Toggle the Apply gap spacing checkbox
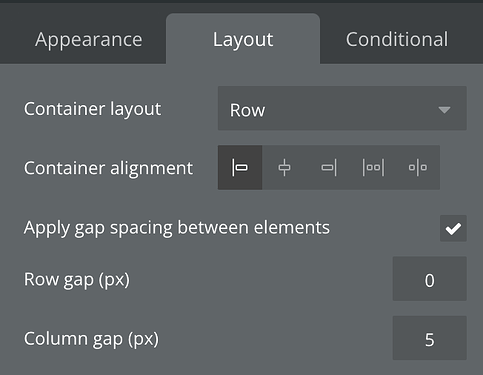Viewport: 483px width, 375px height. coord(453,228)
